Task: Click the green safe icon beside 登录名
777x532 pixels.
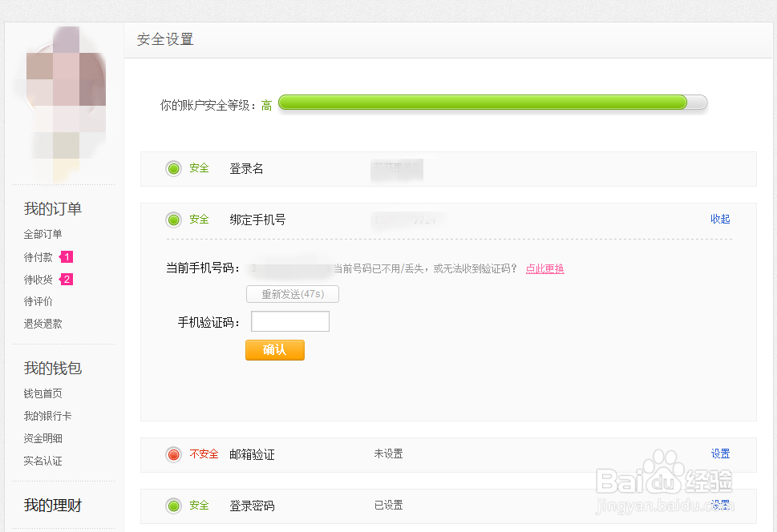Action: (x=174, y=168)
